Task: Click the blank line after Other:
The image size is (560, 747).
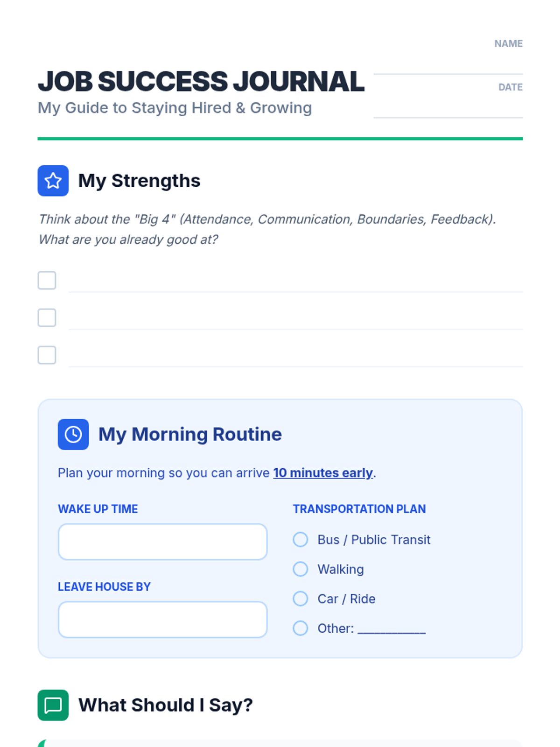Action: click(x=392, y=628)
